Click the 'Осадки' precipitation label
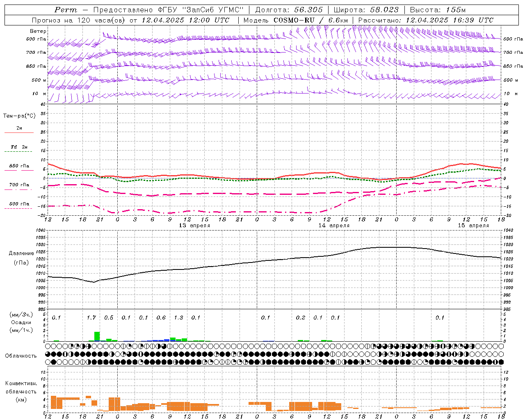Screen dimensions: 525x420 point(21,322)
